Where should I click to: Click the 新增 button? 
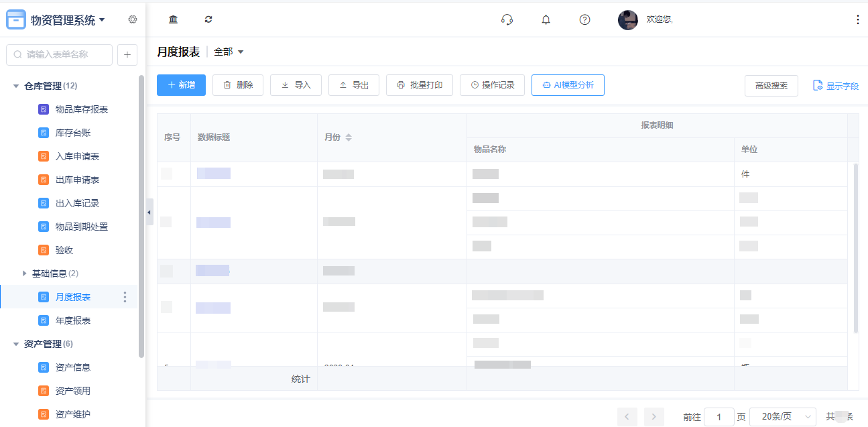pyautogui.click(x=181, y=85)
